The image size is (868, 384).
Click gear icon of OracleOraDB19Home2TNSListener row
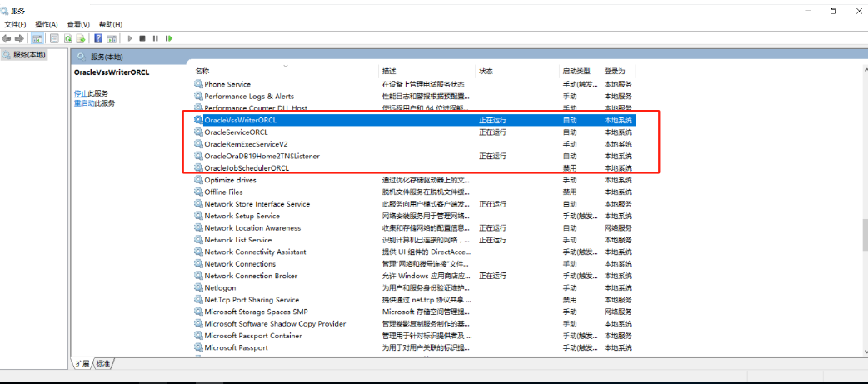pos(199,156)
